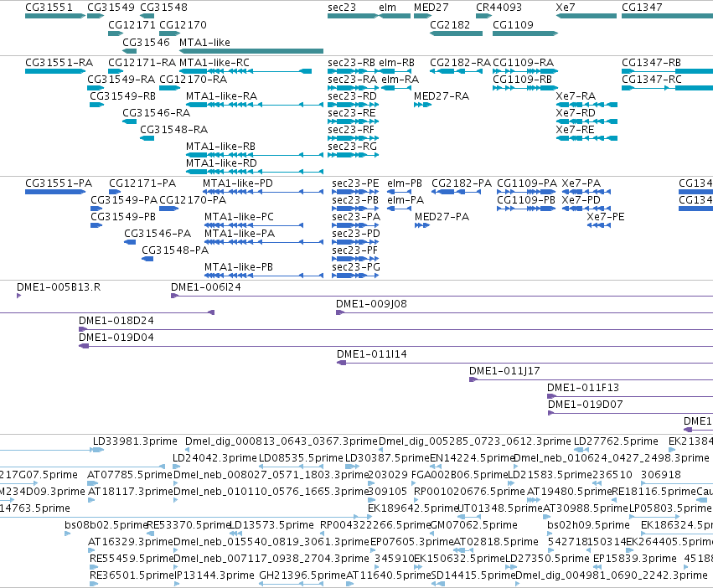Click protein CG2182-PA

coord(456,192)
